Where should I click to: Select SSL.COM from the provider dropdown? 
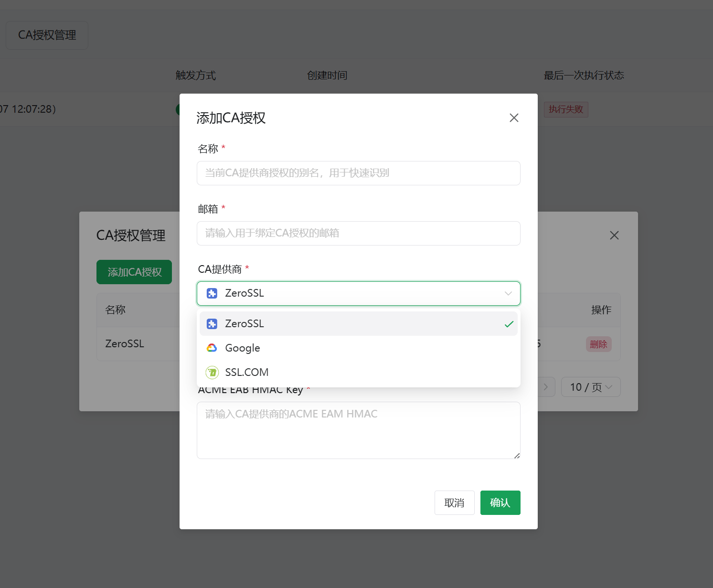(246, 372)
